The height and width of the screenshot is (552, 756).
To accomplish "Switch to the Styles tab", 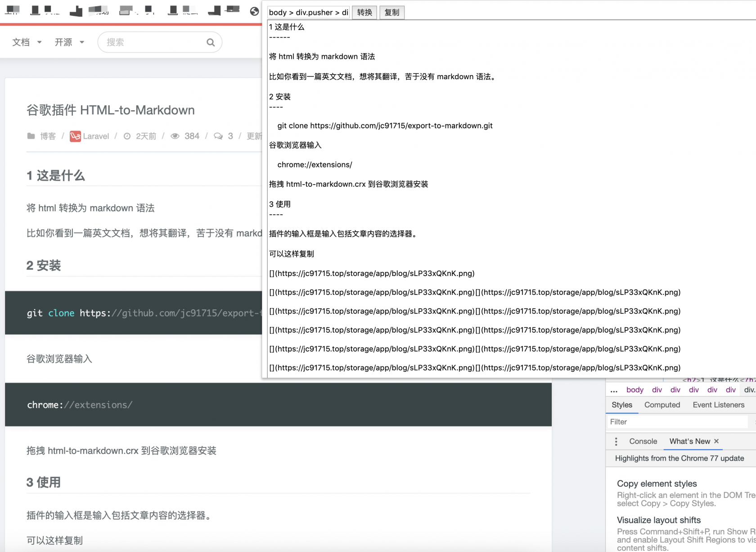I will [x=622, y=405].
